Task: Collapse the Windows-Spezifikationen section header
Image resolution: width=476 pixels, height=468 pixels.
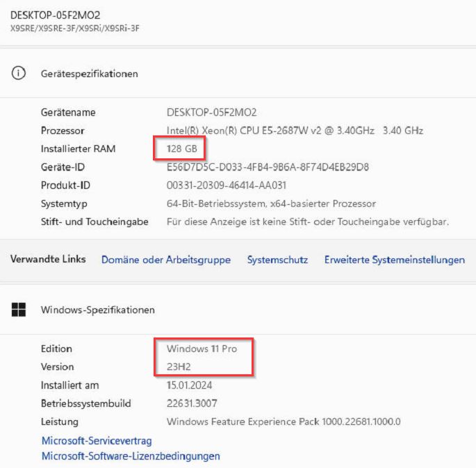Action: [x=238, y=310]
